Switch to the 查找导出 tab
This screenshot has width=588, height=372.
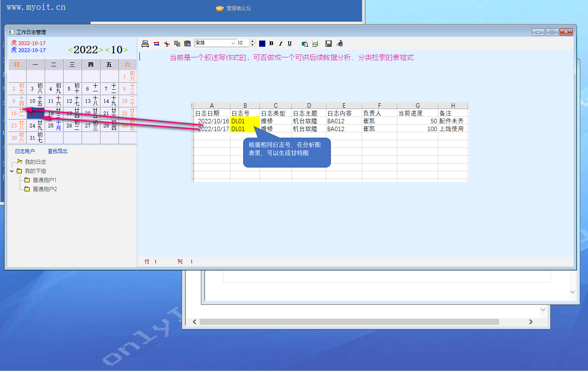pos(57,151)
